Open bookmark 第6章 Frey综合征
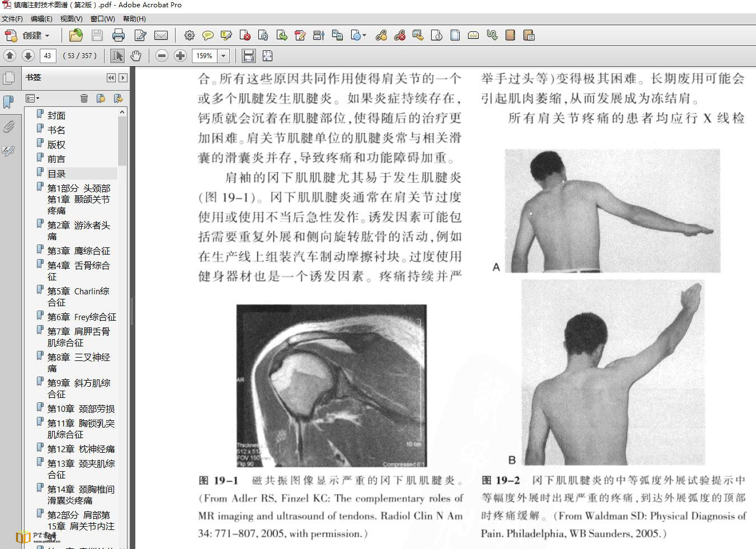Image resolution: width=756 pixels, height=549 pixels. coord(82,317)
